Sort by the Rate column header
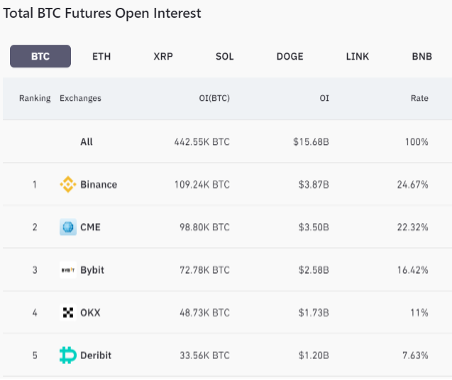The height and width of the screenshot is (380, 452). [419, 98]
